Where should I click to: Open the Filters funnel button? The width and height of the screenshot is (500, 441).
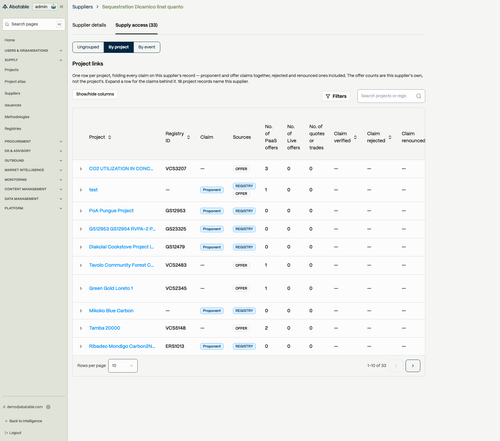click(x=336, y=96)
